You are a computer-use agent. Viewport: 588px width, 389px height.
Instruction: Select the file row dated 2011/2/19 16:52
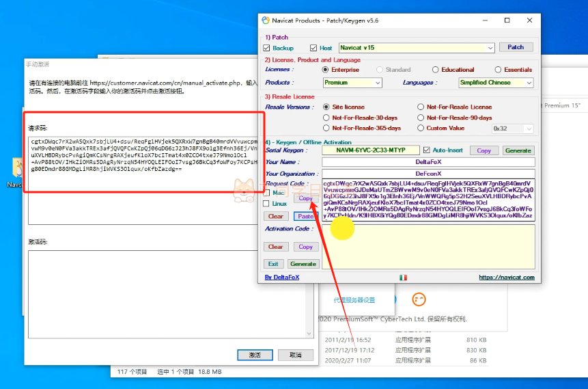406,340
